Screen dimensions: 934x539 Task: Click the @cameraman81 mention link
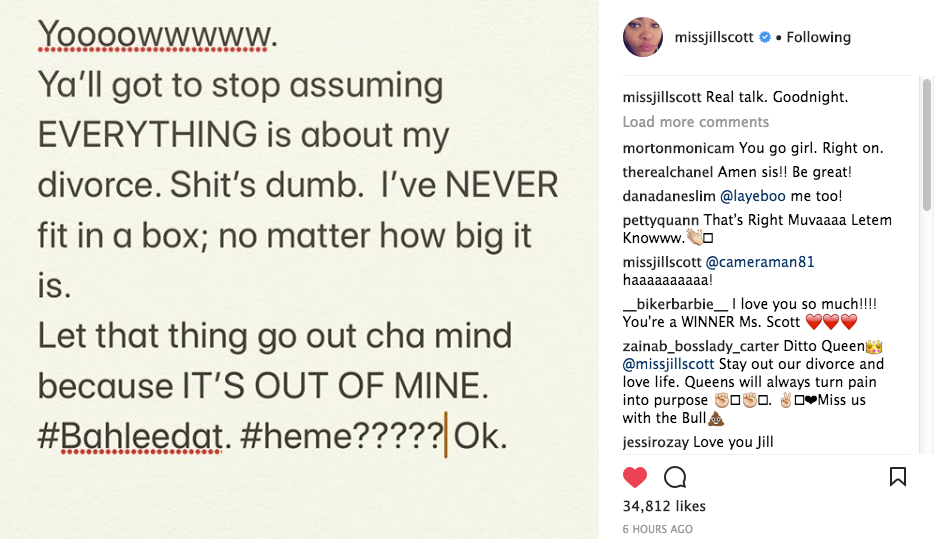coord(746,262)
